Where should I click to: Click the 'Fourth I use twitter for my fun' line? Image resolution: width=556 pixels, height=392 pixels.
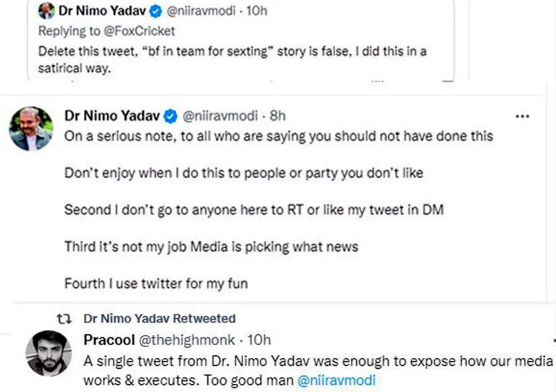click(x=156, y=284)
